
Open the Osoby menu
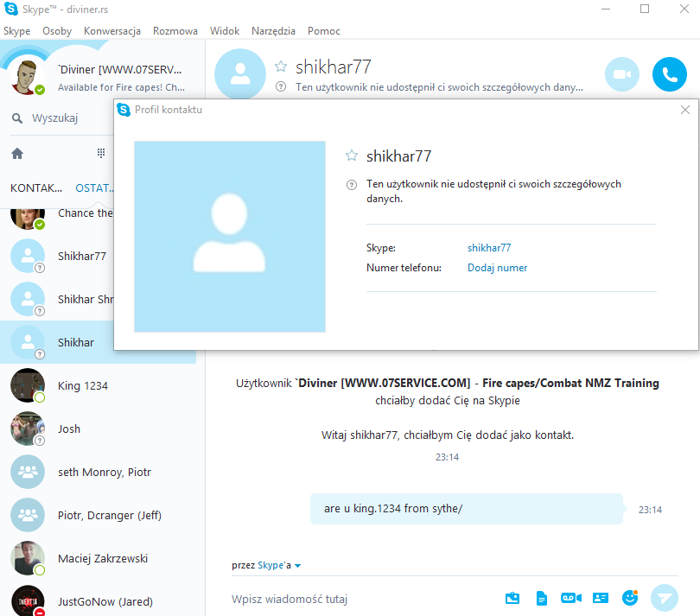(57, 31)
